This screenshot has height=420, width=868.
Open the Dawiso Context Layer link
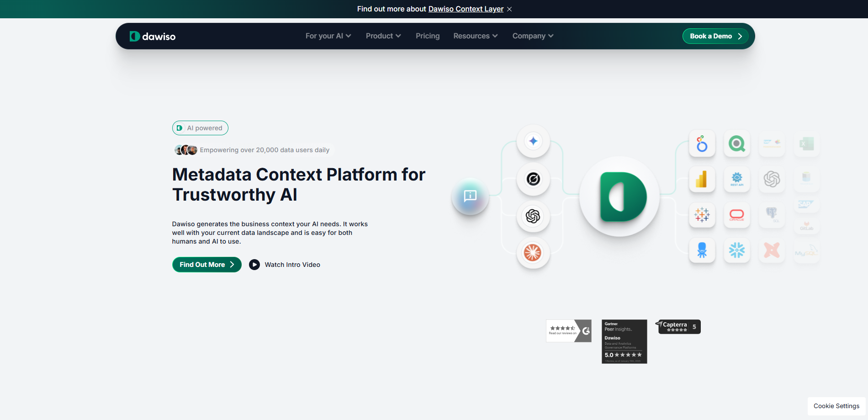coord(466,9)
